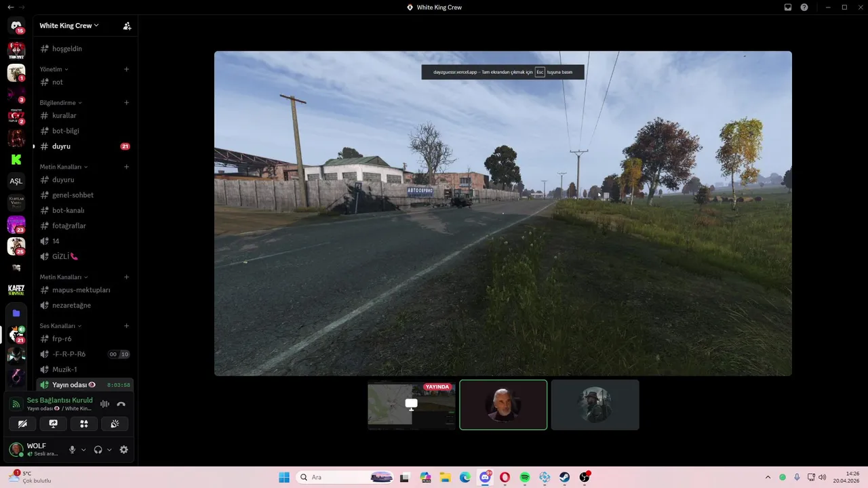Click the Windows taskbar search box
Screen dimensions: 868x488
pyautogui.click(x=346, y=477)
